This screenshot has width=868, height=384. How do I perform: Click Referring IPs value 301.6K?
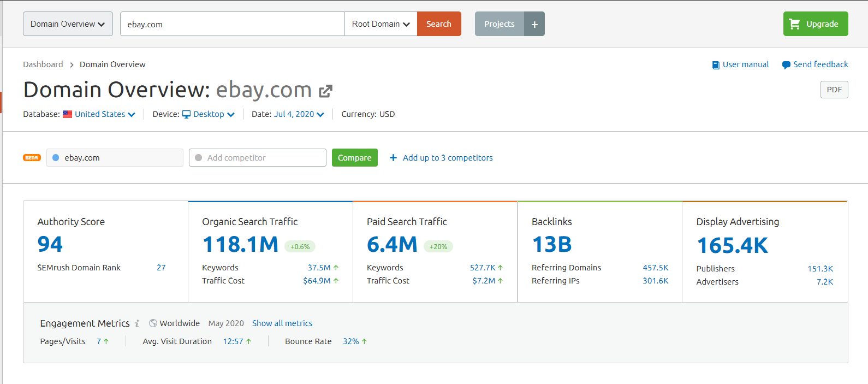[656, 281]
